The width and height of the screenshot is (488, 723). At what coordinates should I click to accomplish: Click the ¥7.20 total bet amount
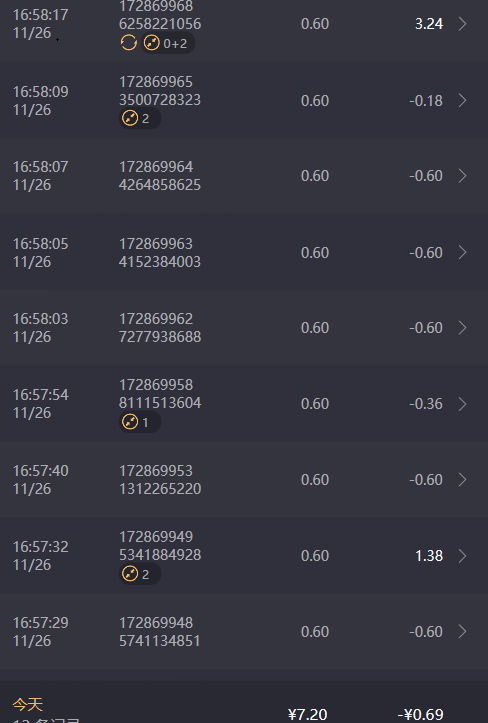coord(308,714)
